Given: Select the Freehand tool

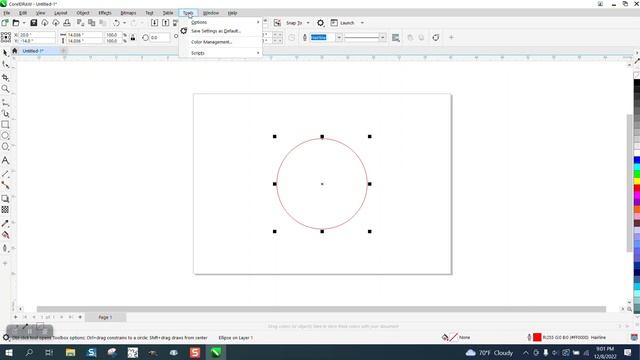Looking at the screenshot, I should coord(5,102).
